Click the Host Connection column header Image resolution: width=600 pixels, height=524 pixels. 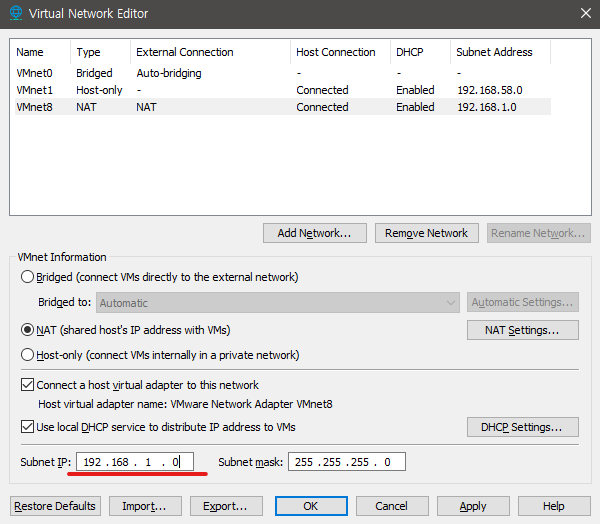(x=341, y=52)
